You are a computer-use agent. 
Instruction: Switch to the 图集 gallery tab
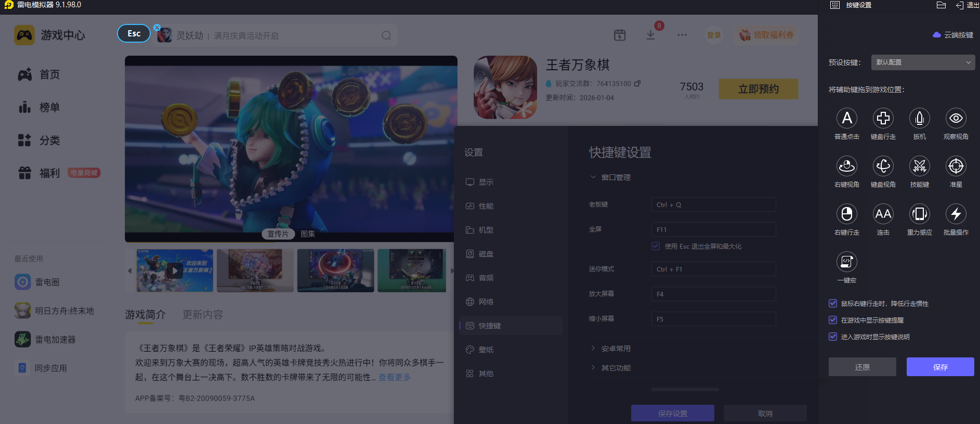(x=308, y=234)
